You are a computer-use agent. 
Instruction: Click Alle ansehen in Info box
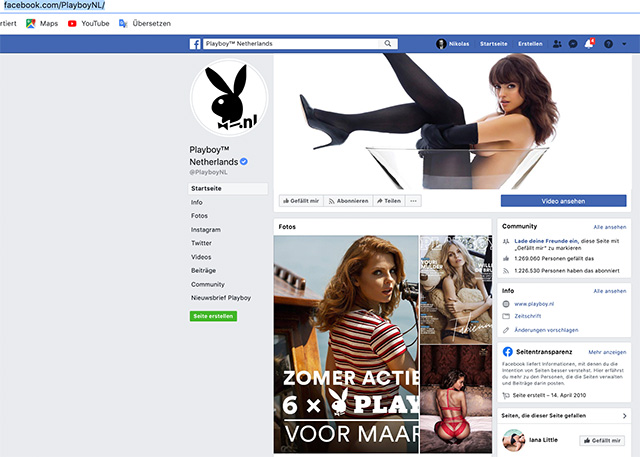pyautogui.click(x=609, y=291)
